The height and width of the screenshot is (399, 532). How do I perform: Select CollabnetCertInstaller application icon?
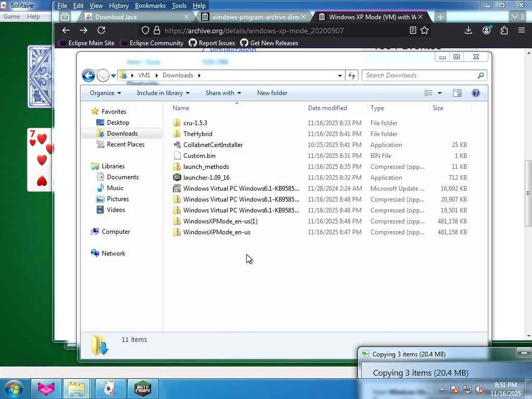(x=177, y=145)
